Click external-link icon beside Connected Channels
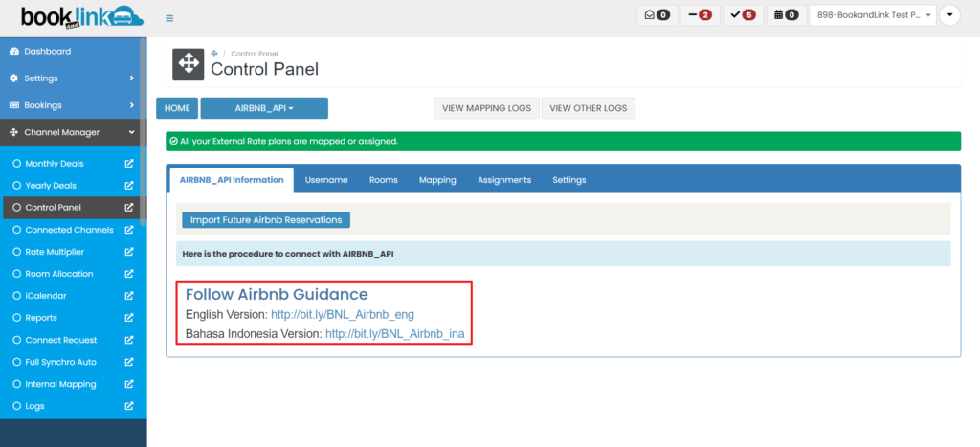The height and width of the screenshot is (447, 980). 129,230
